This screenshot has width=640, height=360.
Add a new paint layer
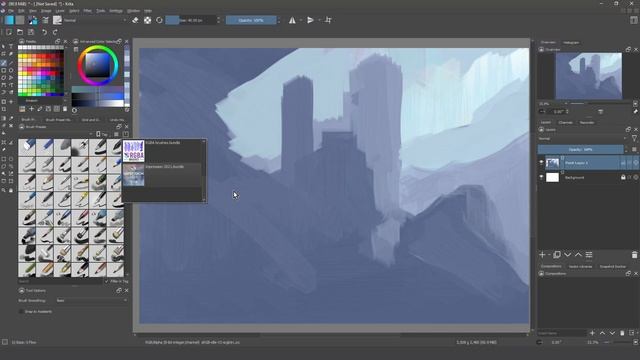coord(542,255)
